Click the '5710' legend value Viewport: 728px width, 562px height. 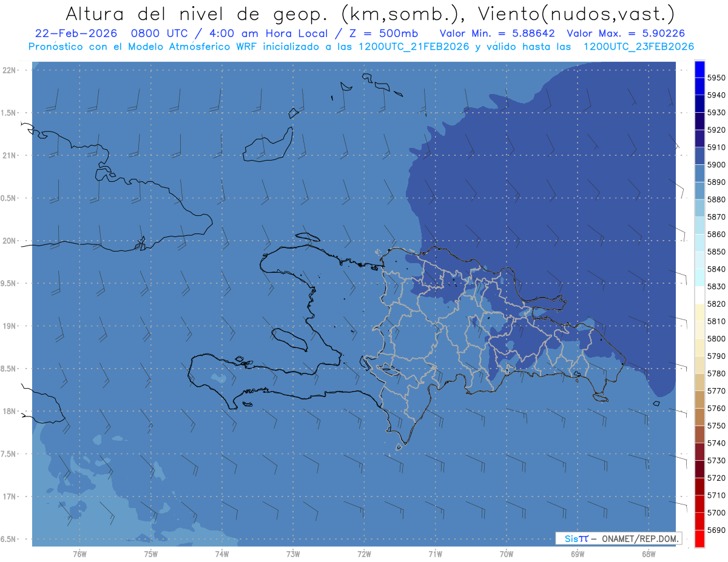tap(716, 495)
